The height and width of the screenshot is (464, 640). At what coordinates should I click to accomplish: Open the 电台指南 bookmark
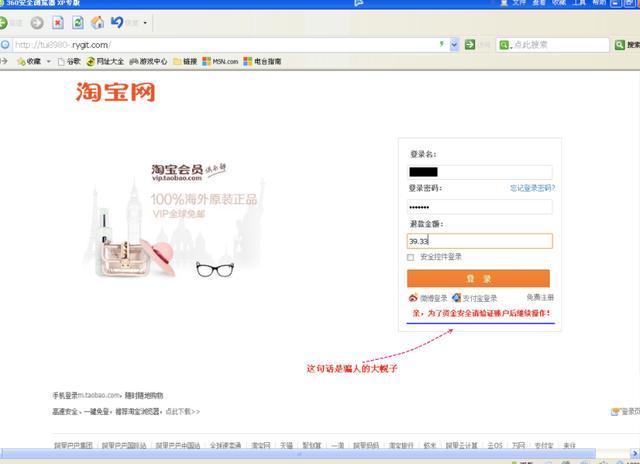tap(262, 62)
